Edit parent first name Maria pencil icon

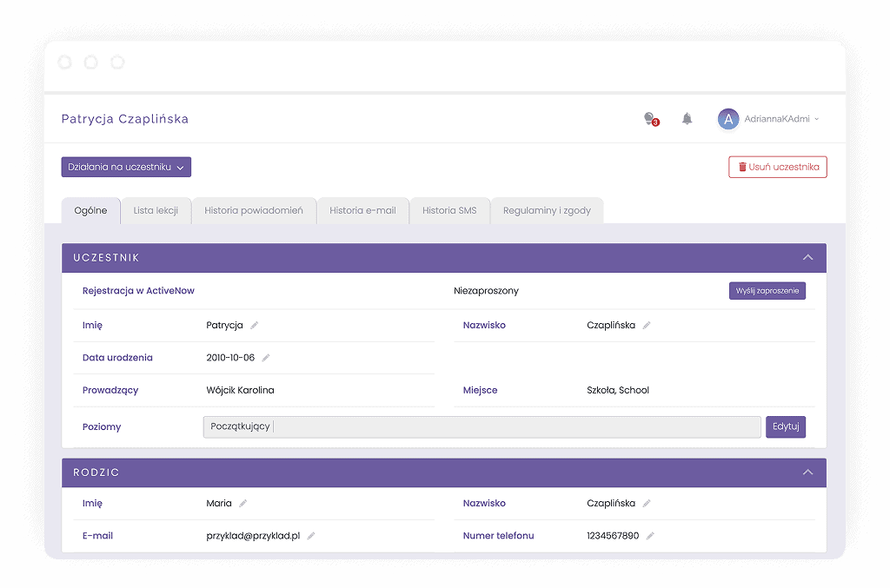click(x=243, y=504)
